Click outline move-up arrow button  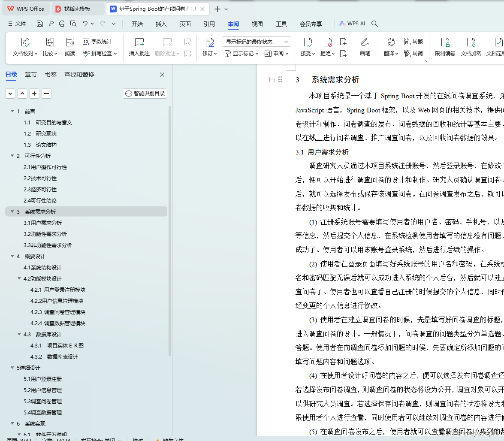pyautogui.click(x=22, y=94)
